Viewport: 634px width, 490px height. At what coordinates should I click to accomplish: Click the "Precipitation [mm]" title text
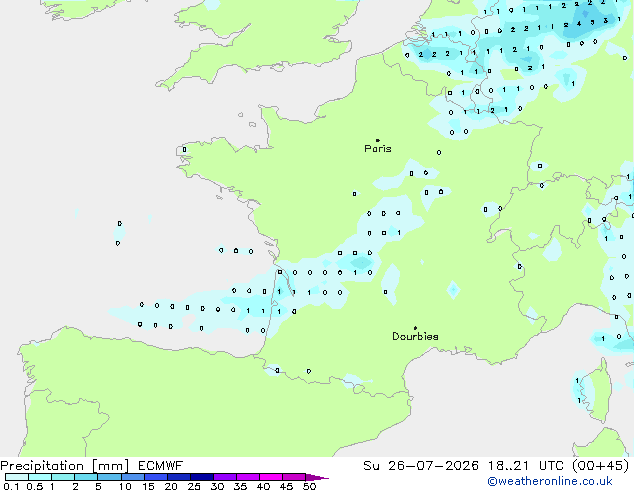pyautogui.click(x=65, y=466)
